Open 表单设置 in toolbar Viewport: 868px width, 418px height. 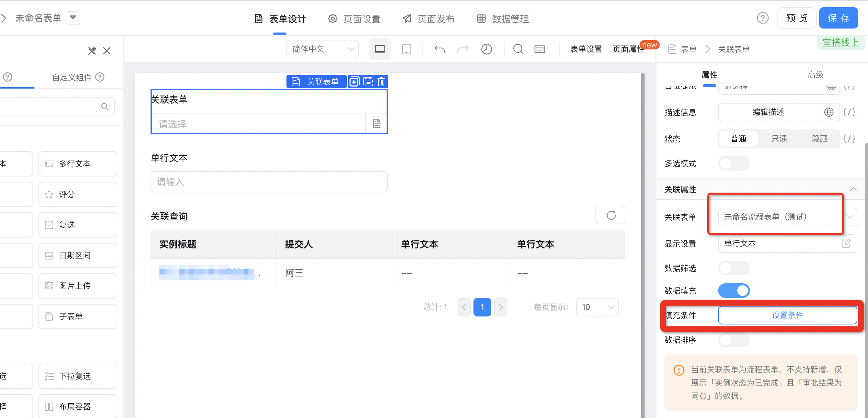586,49
